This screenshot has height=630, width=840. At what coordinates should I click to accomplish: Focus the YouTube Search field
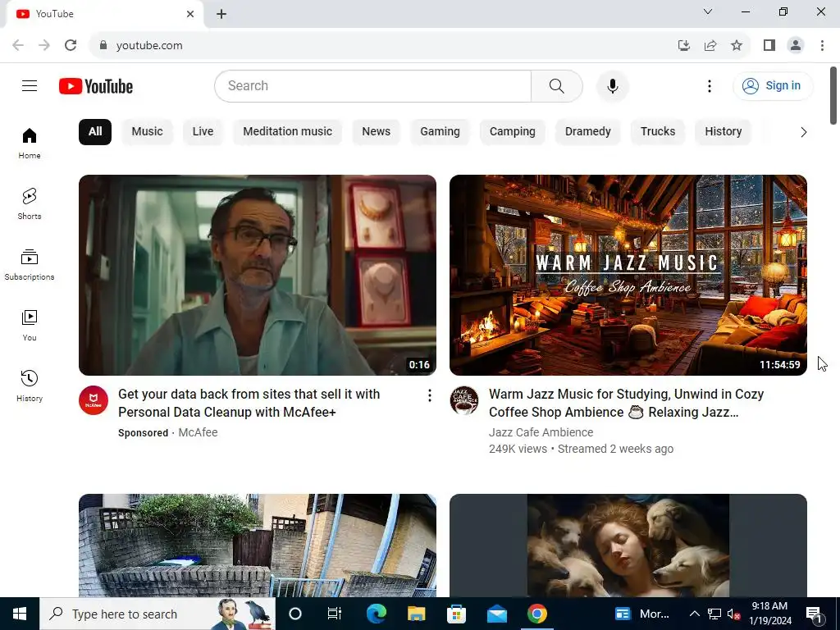373,85
